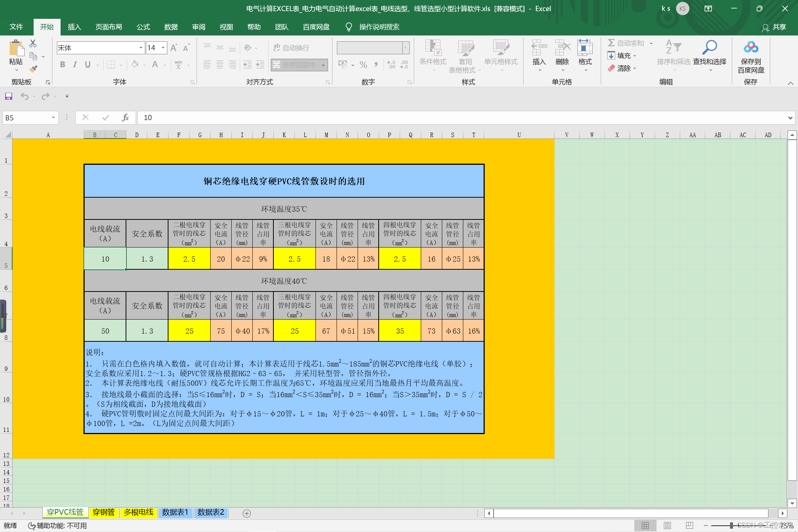Open the number format combo box
The image size is (798, 532).
tap(373, 48)
